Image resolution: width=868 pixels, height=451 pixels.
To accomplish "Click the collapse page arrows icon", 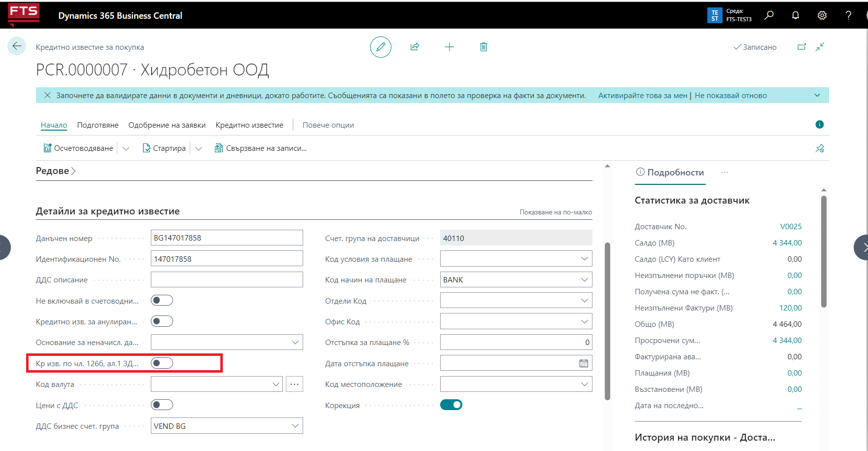I will [820, 47].
